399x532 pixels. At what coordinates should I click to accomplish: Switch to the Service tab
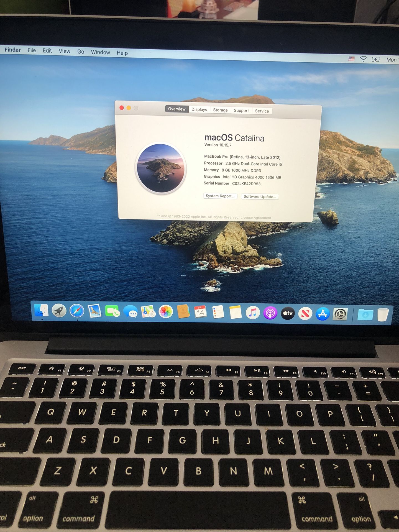(x=262, y=111)
